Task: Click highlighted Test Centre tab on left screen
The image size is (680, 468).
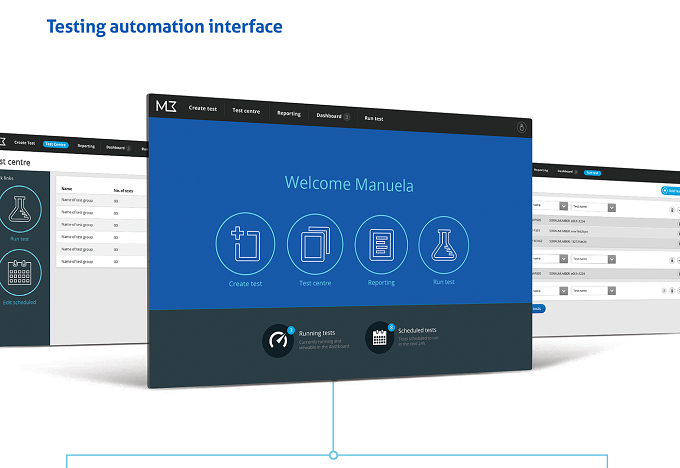Action: 56,144
